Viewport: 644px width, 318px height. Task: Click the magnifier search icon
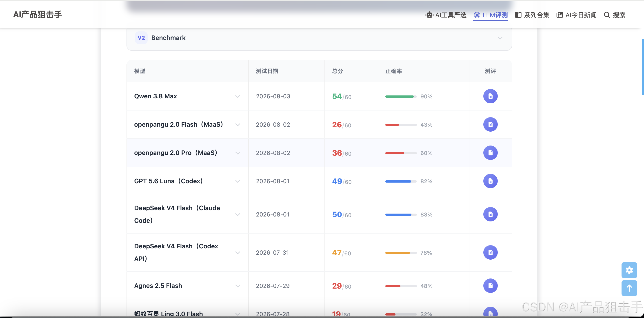click(x=607, y=15)
